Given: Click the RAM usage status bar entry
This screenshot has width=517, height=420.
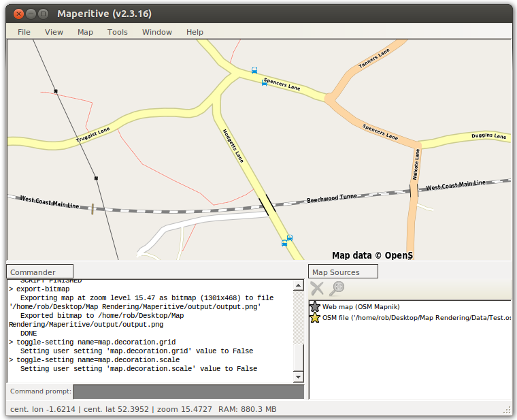Looking at the screenshot, I should (248, 409).
